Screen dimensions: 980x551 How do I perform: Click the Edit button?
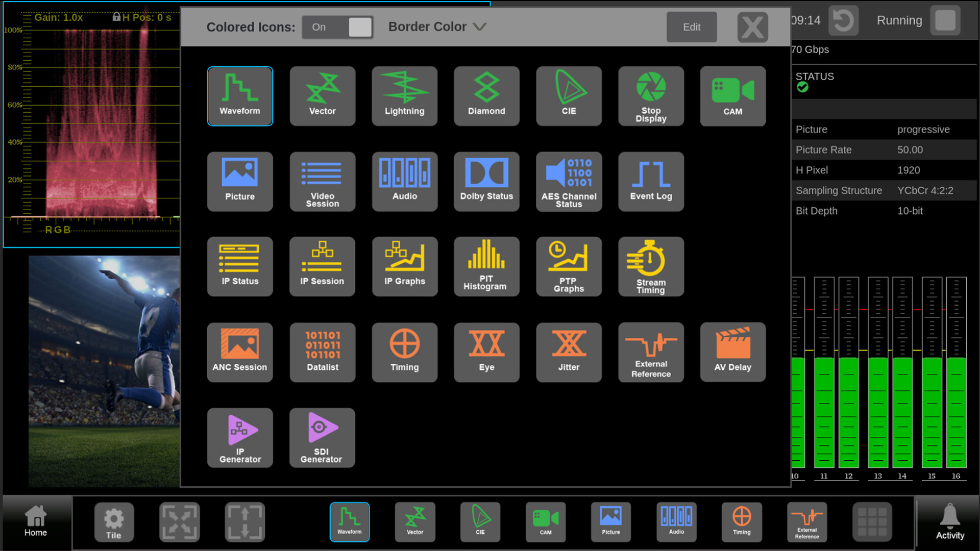tap(692, 27)
